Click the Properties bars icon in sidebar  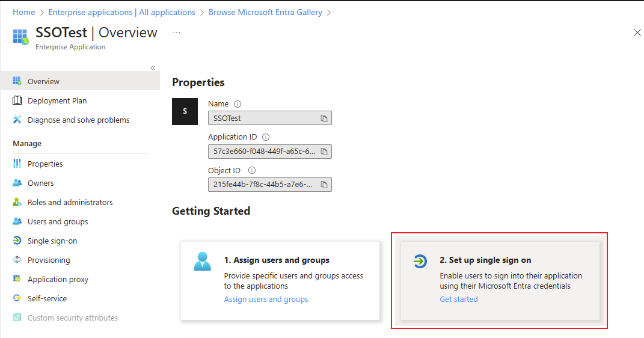pos(17,164)
